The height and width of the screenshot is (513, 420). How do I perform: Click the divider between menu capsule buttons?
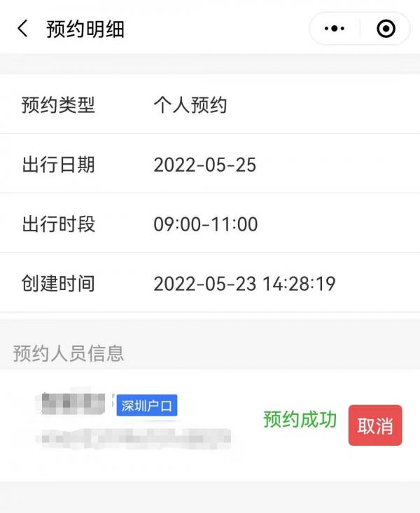coord(360,29)
